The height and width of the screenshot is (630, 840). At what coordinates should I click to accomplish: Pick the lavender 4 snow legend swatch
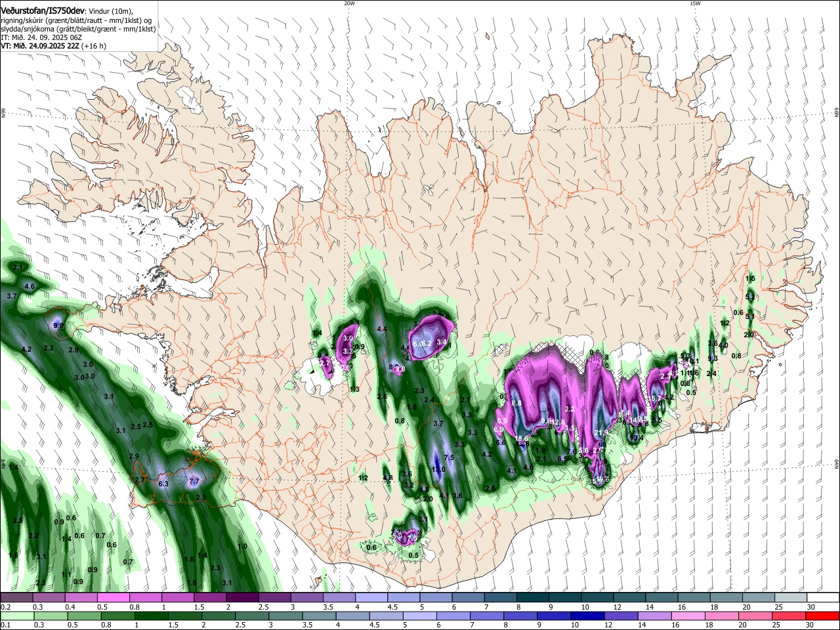[x=371, y=598]
